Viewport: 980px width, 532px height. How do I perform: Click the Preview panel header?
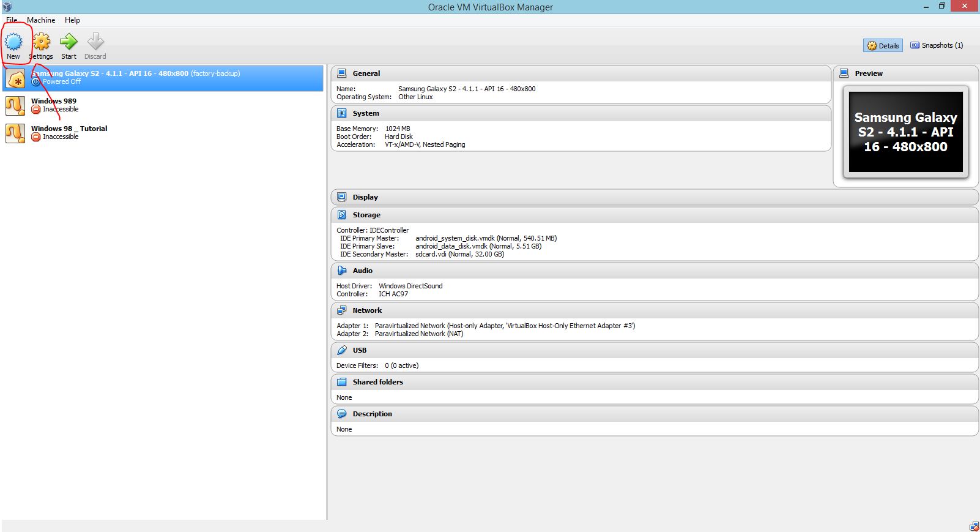[x=906, y=73]
